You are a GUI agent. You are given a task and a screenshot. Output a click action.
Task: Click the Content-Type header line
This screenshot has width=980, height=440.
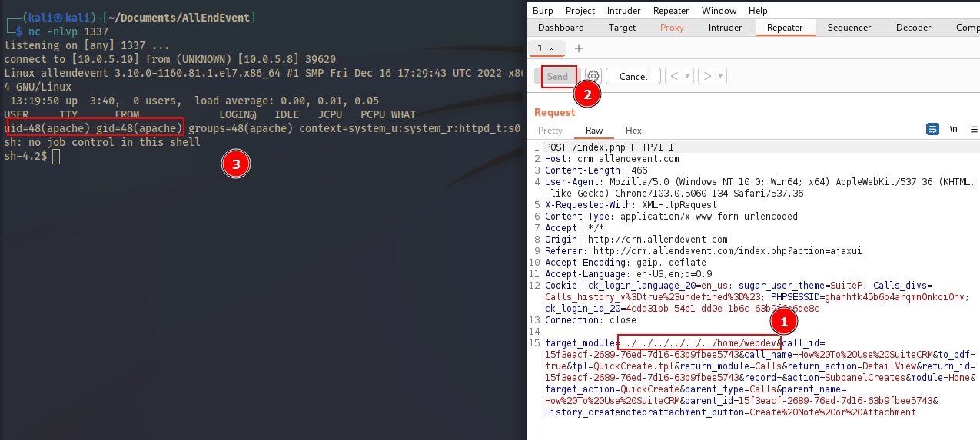(671, 217)
